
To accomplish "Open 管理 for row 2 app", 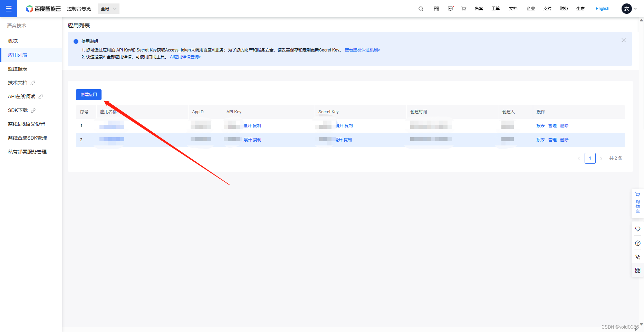I will (x=552, y=140).
